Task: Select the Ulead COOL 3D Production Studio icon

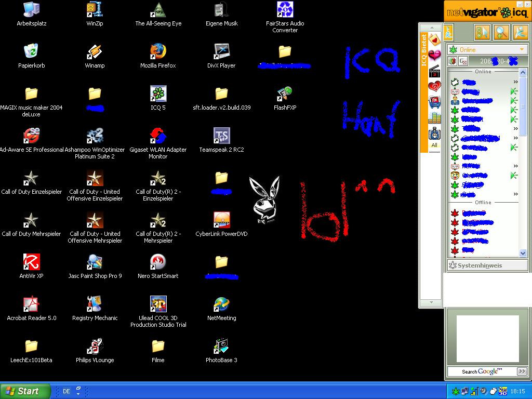Action: [158, 312]
